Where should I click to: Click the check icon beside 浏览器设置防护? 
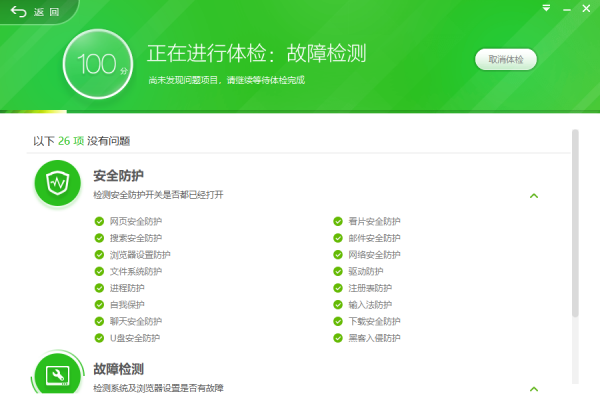[x=99, y=255]
